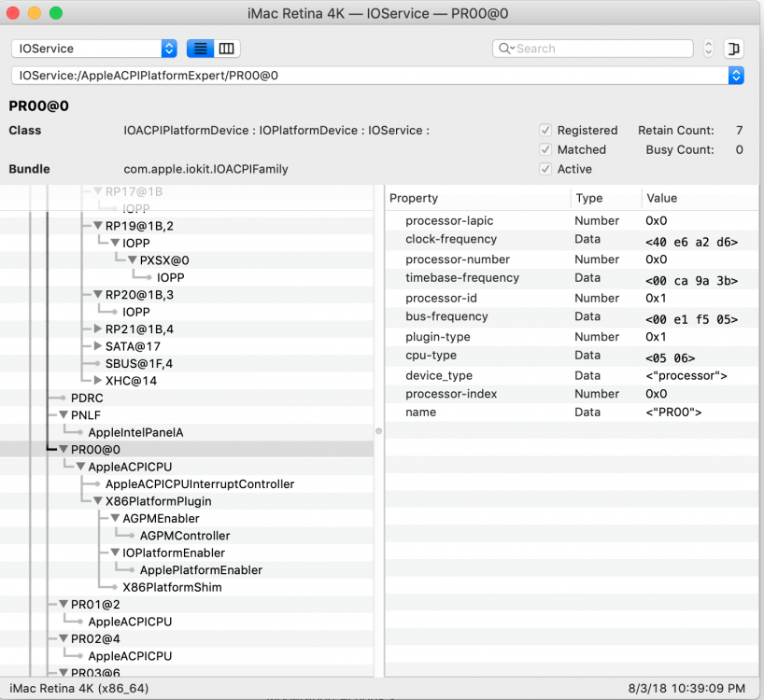The image size is (764, 700).
Task: Select IOPP leaf under RP20@1B,3
Action: (x=136, y=312)
